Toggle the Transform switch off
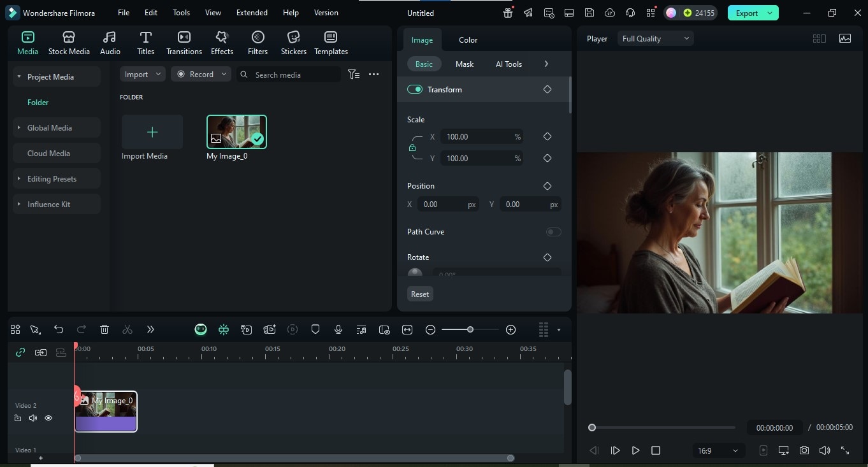This screenshot has width=868, height=467. click(x=415, y=89)
